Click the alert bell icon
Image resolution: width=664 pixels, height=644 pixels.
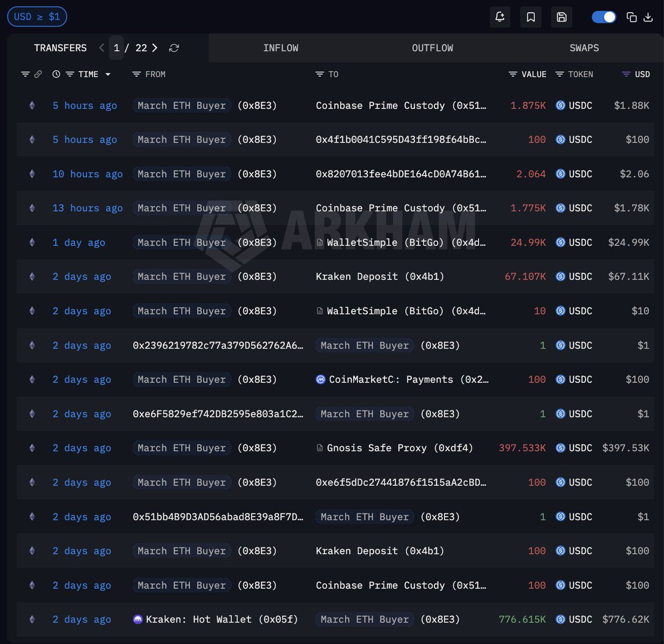click(x=500, y=17)
